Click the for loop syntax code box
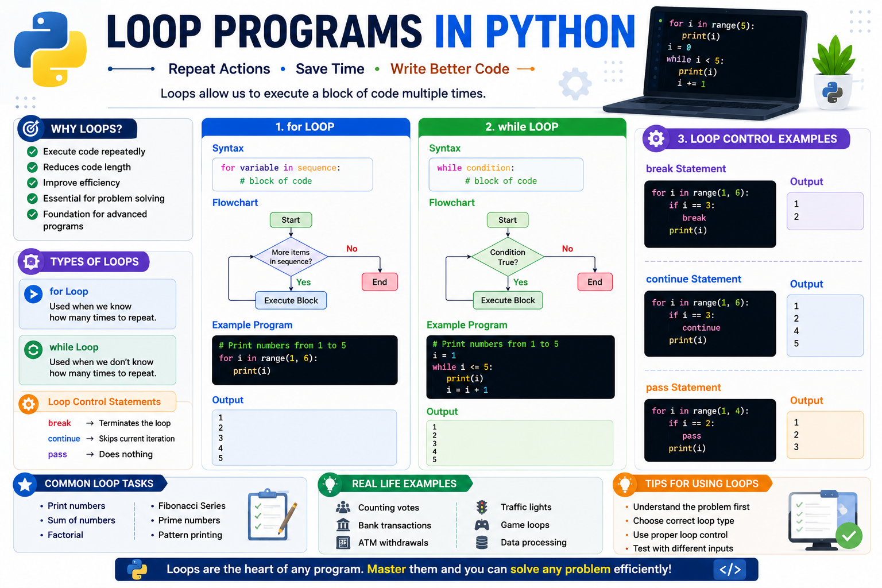Screen dimensions: 882x588 293,175
